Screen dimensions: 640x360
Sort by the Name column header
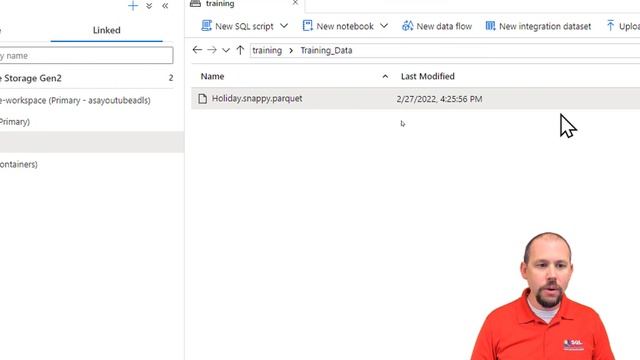pyautogui.click(x=212, y=76)
